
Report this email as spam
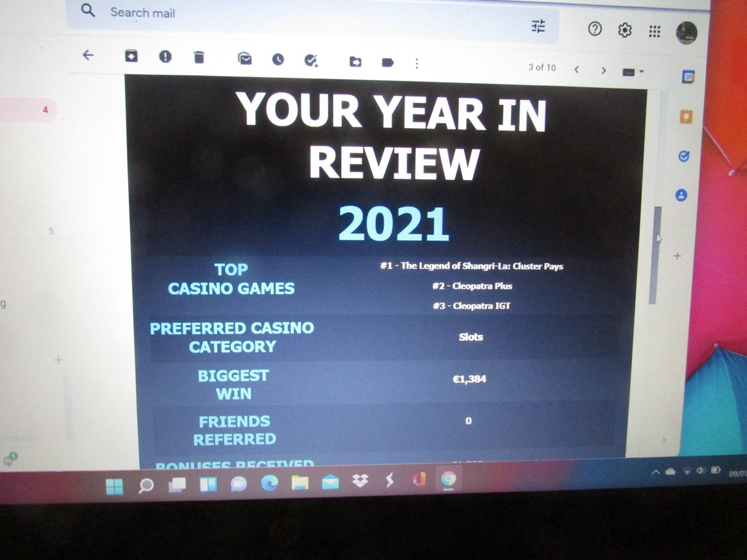tap(165, 57)
